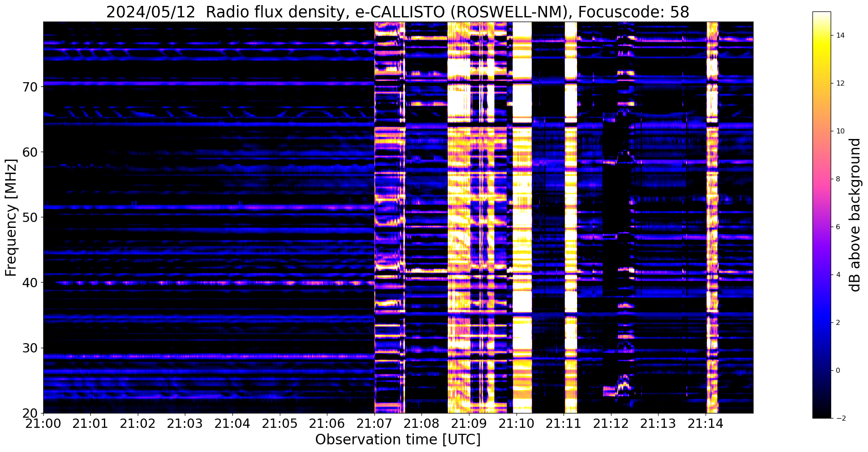
Task: Click the colorbar tick value 2
Action: 837,323
